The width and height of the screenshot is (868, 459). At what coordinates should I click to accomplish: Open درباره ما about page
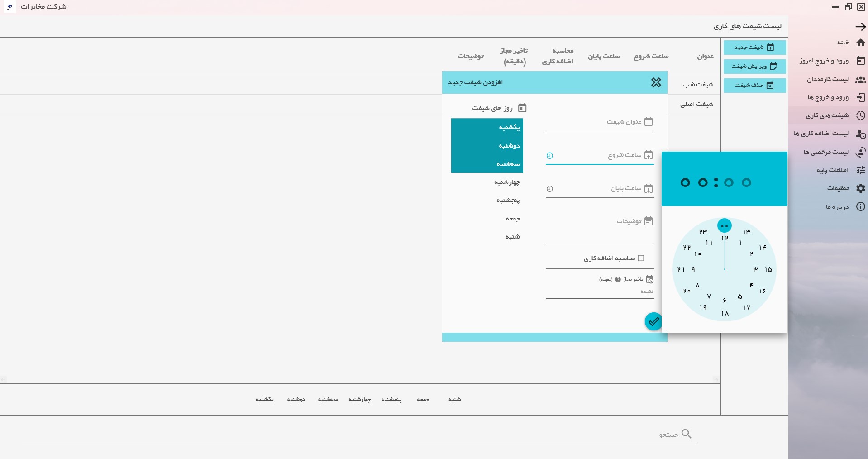844,207
